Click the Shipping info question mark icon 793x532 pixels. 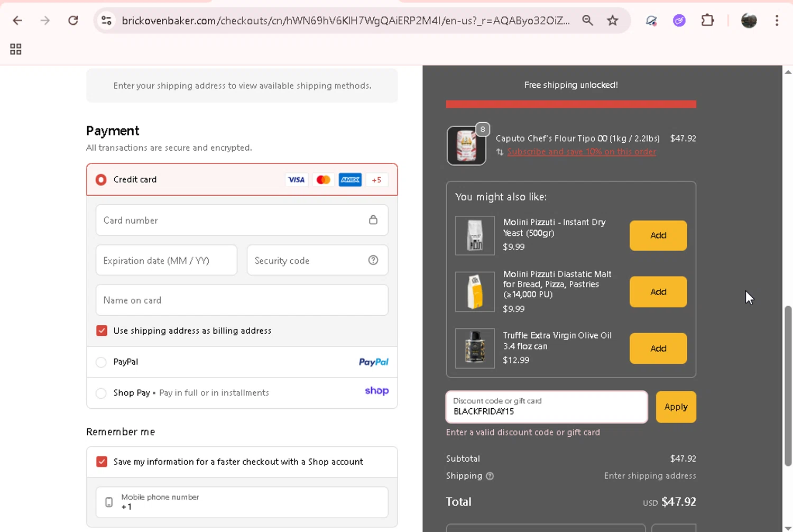point(490,476)
